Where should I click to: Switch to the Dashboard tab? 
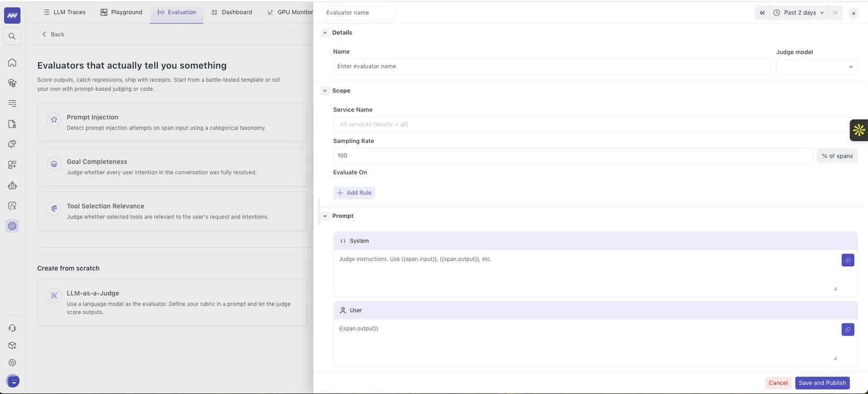[x=232, y=12]
